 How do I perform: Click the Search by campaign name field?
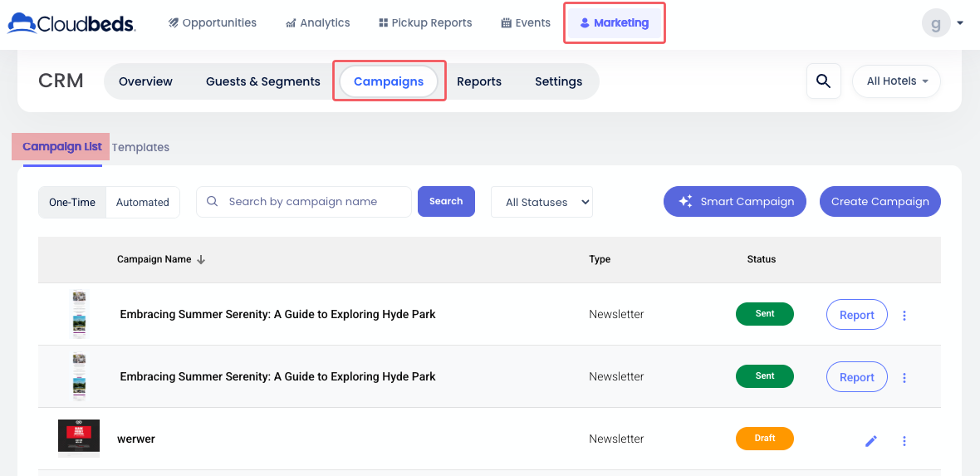pyautogui.click(x=314, y=202)
